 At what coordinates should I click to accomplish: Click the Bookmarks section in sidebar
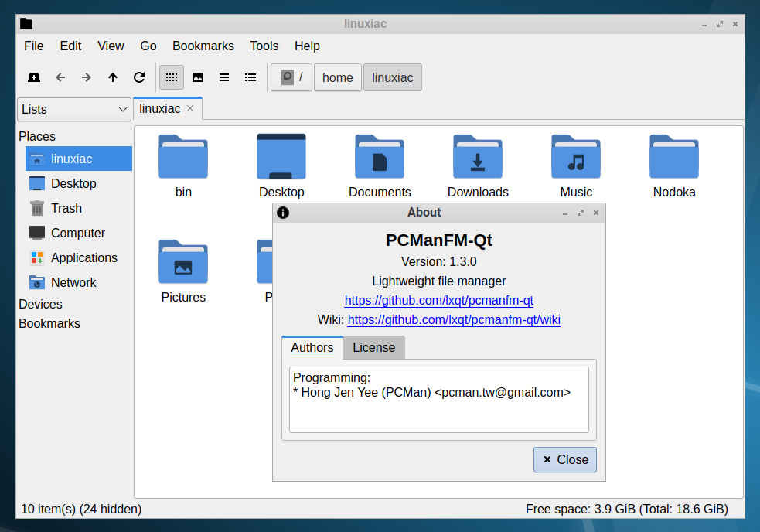[49, 323]
